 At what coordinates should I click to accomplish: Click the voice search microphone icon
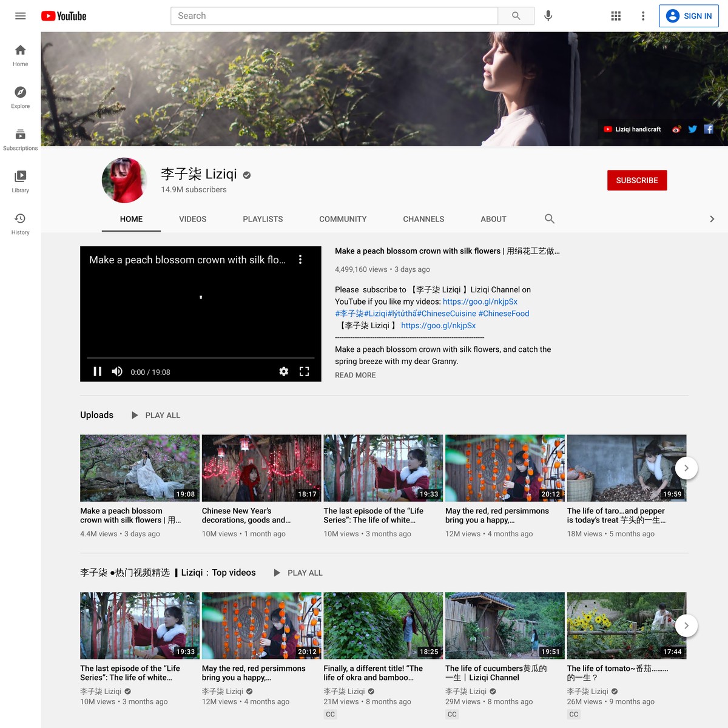(x=548, y=16)
